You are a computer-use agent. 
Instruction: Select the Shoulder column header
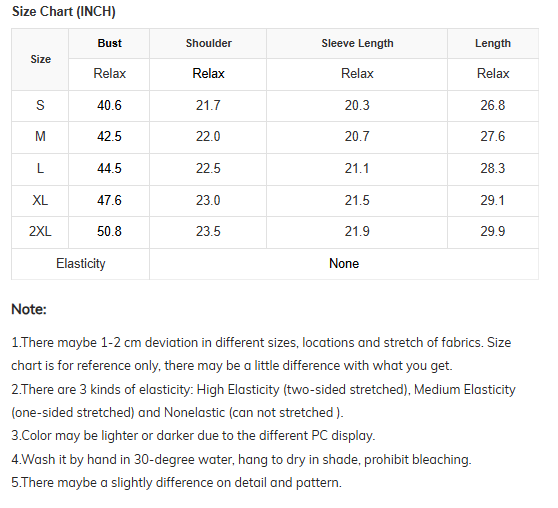209,43
